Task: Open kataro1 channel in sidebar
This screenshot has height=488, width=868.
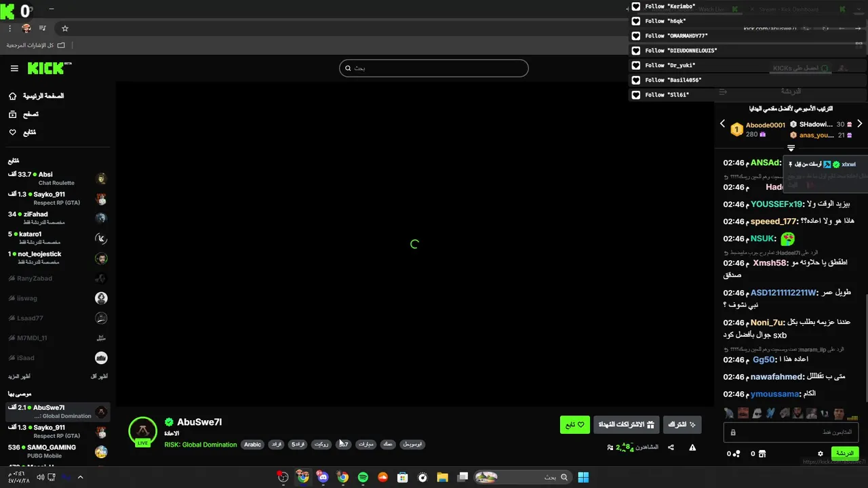Action: pos(58,238)
